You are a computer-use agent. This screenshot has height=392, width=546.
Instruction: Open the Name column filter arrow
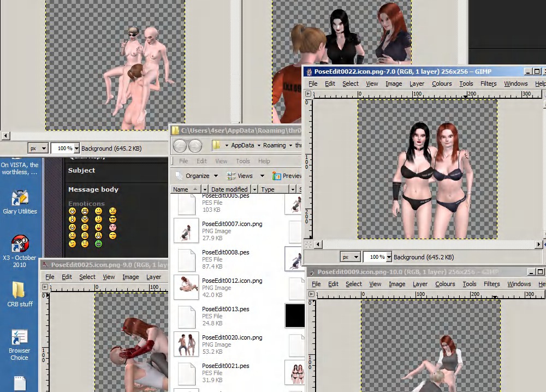click(205, 189)
